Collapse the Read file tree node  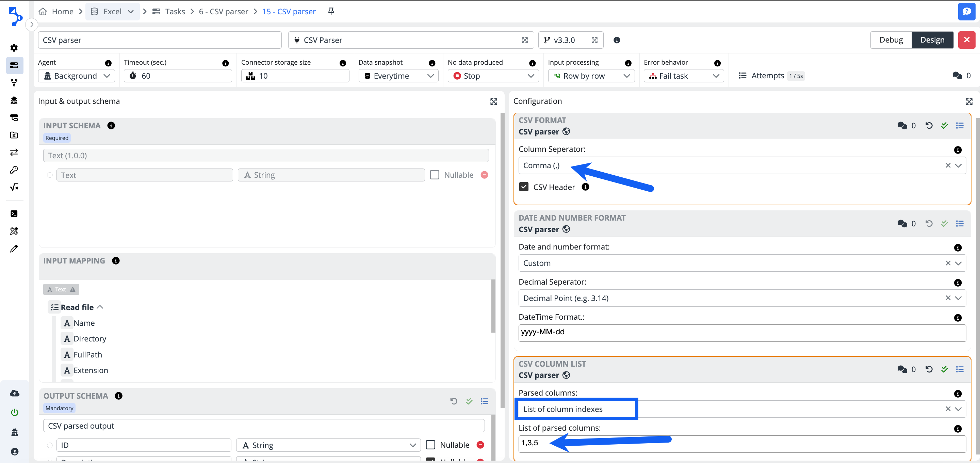click(100, 307)
